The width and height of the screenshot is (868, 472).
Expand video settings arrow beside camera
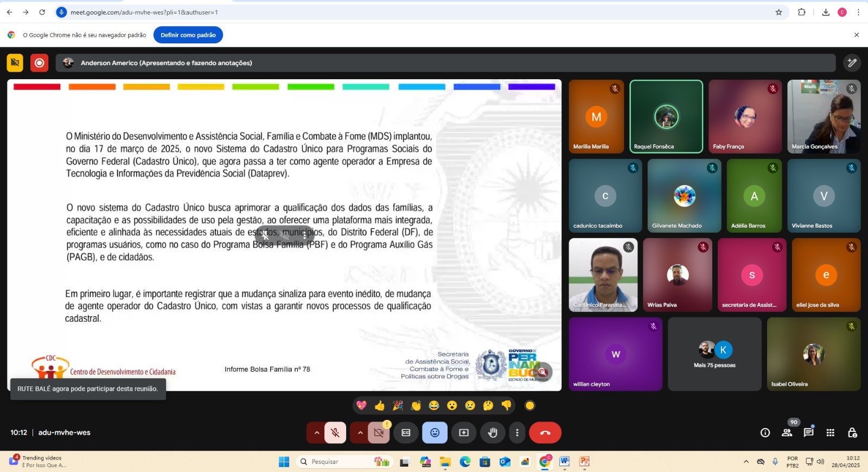pos(360,432)
